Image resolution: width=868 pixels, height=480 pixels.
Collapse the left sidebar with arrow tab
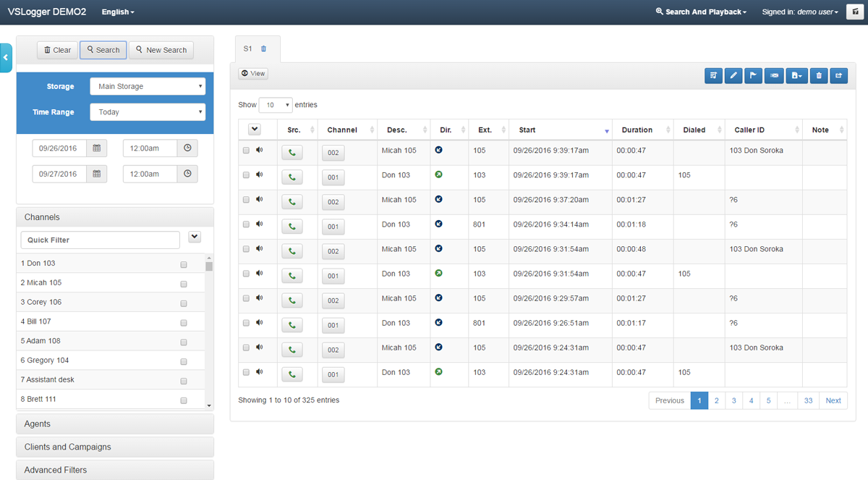(6, 58)
